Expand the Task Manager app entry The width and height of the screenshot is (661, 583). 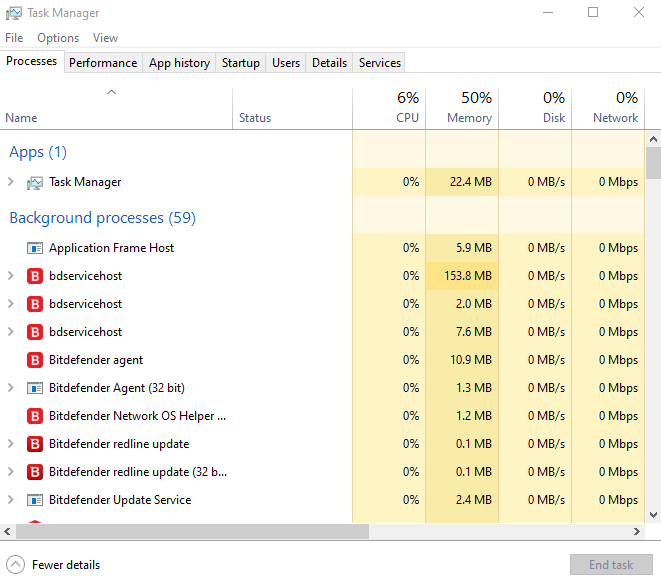(x=11, y=182)
